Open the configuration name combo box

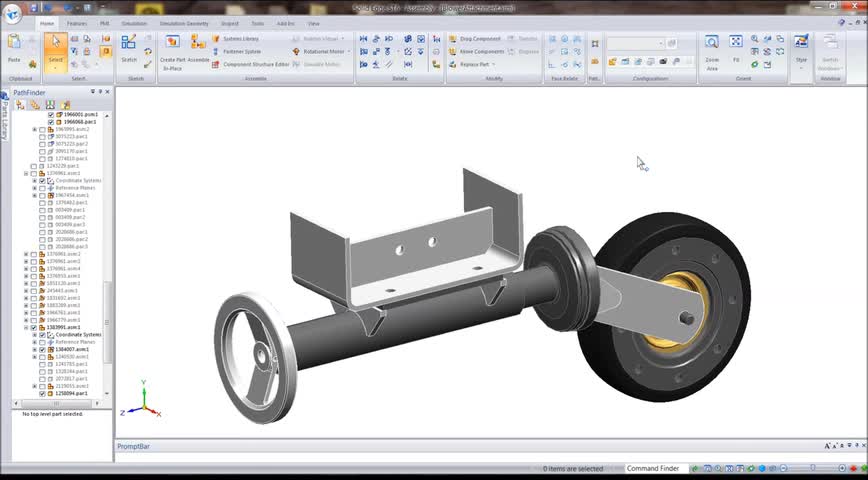[636, 43]
